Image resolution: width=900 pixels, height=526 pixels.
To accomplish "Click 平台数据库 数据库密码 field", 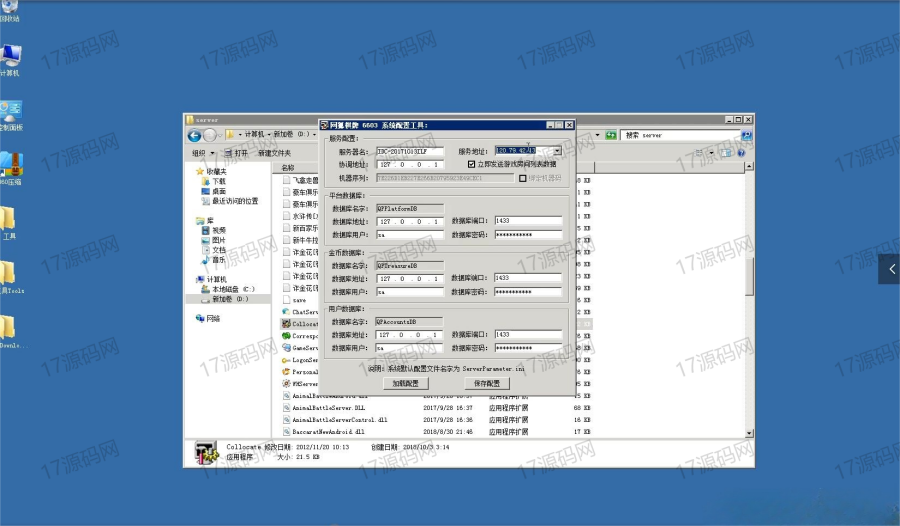I will coord(528,234).
